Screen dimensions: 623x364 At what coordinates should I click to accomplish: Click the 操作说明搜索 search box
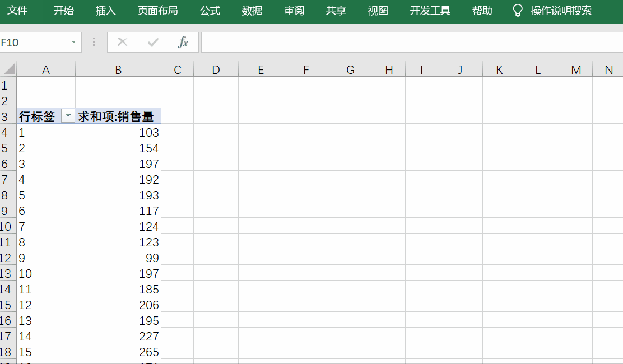(x=561, y=11)
